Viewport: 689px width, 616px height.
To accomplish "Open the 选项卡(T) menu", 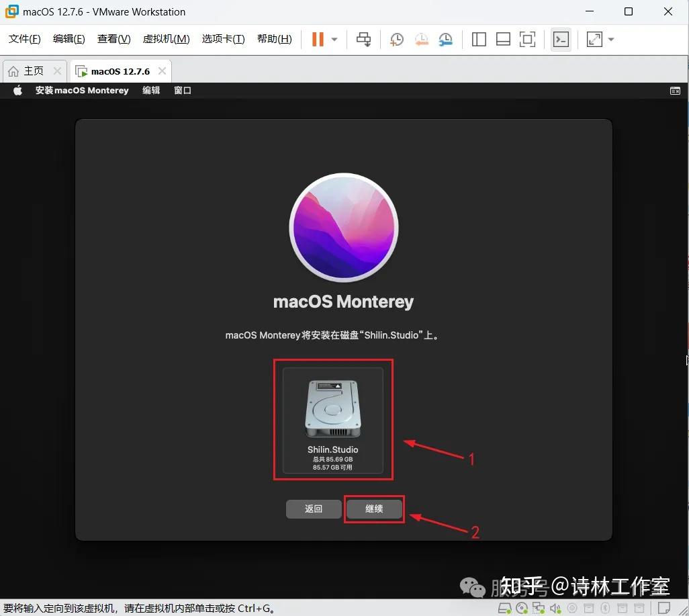I will tap(223, 39).
